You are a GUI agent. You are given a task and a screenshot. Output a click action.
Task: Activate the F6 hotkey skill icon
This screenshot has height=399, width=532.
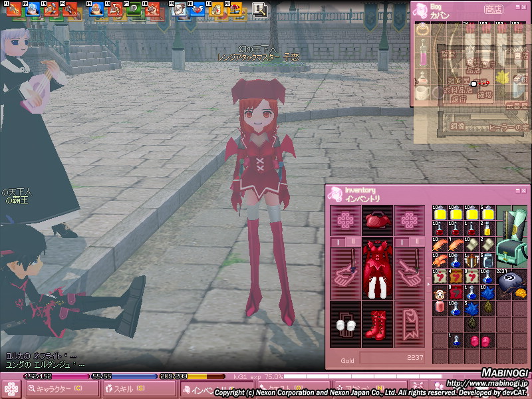(114, 9)
